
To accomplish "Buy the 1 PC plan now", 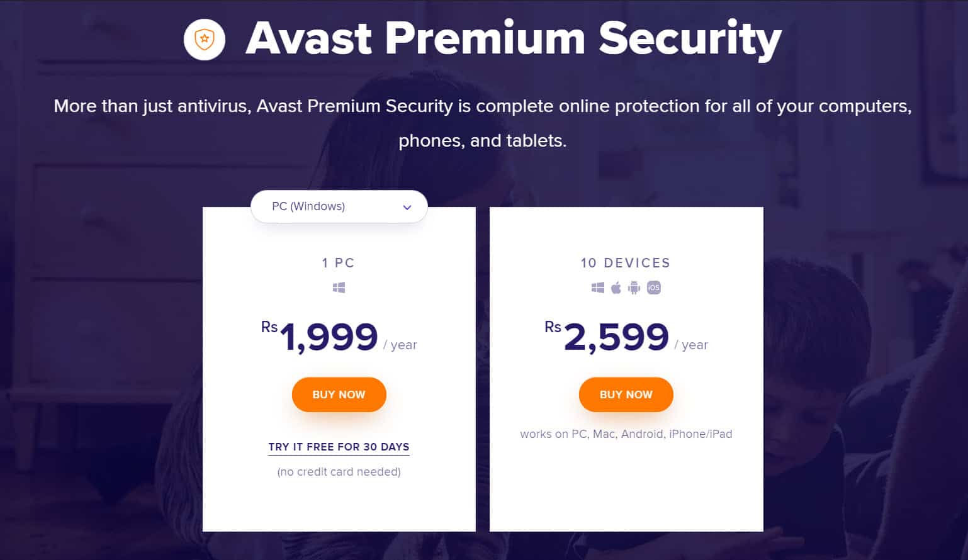I will click(339, 395).
